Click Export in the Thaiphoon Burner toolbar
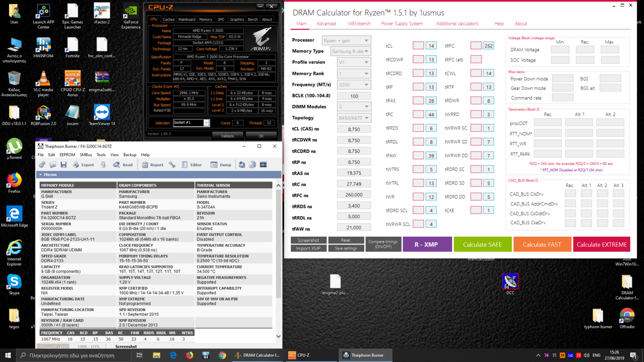The width and height of the screenshot is (644, 362). [83, 164]
